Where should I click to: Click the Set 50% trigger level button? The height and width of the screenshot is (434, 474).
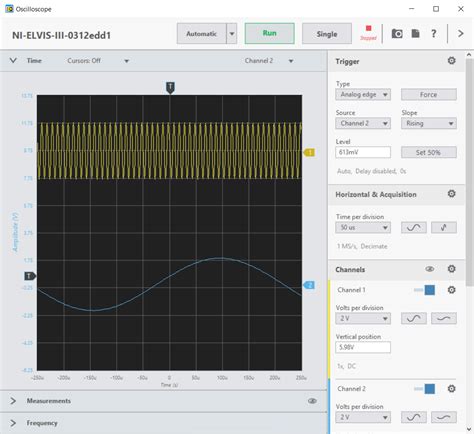point(429,152)
